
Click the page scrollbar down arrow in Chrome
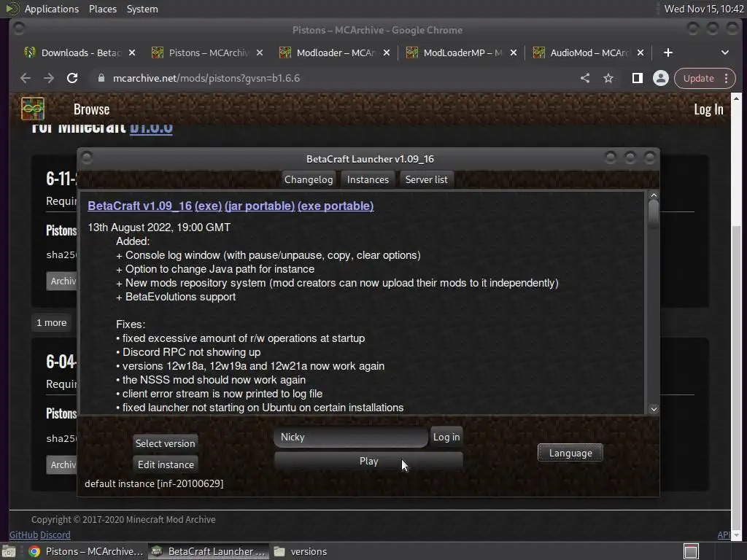[736, 535]
